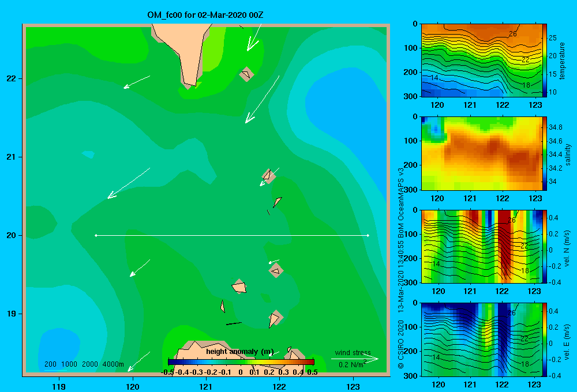Click the '1000' depth contour legend entry
577x392 pixels.
click(69, 364)
